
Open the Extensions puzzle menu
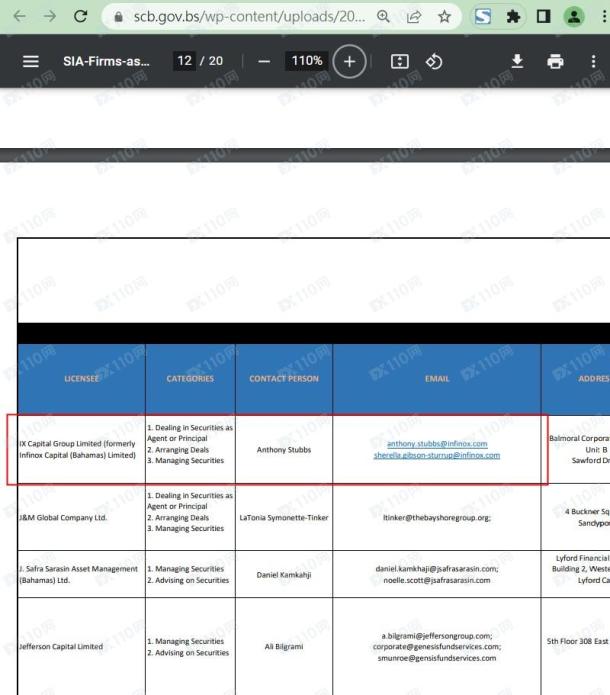tap(513, 17)
